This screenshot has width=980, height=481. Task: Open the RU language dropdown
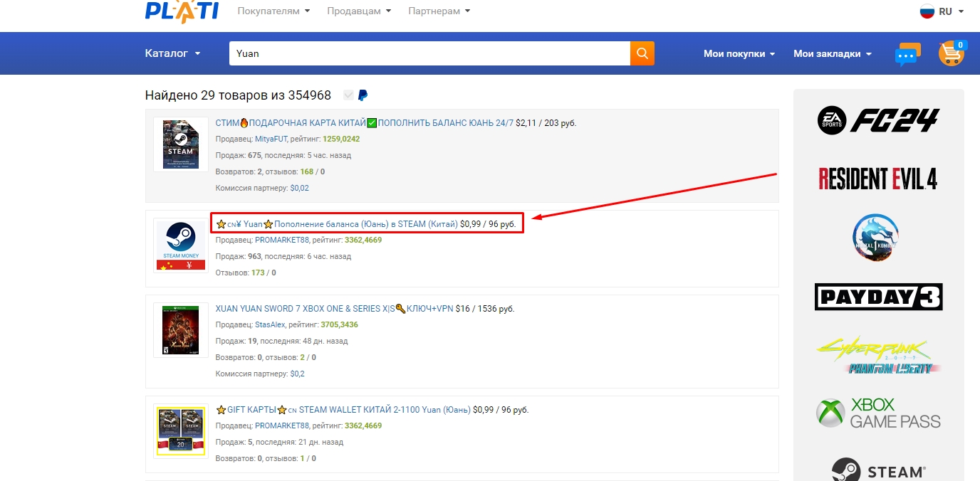pos(951,11)
